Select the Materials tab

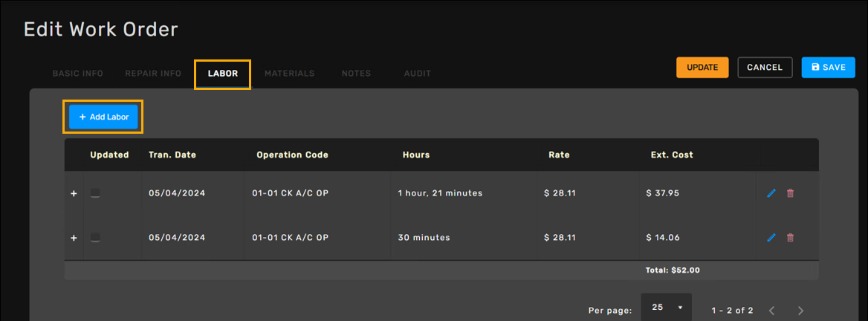[290, 74]
